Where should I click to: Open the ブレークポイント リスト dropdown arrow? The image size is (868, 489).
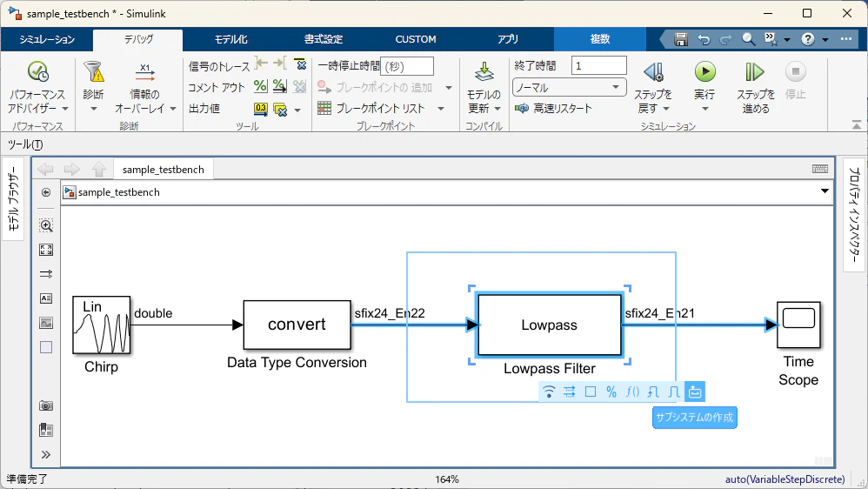click(x=441, y=109)
